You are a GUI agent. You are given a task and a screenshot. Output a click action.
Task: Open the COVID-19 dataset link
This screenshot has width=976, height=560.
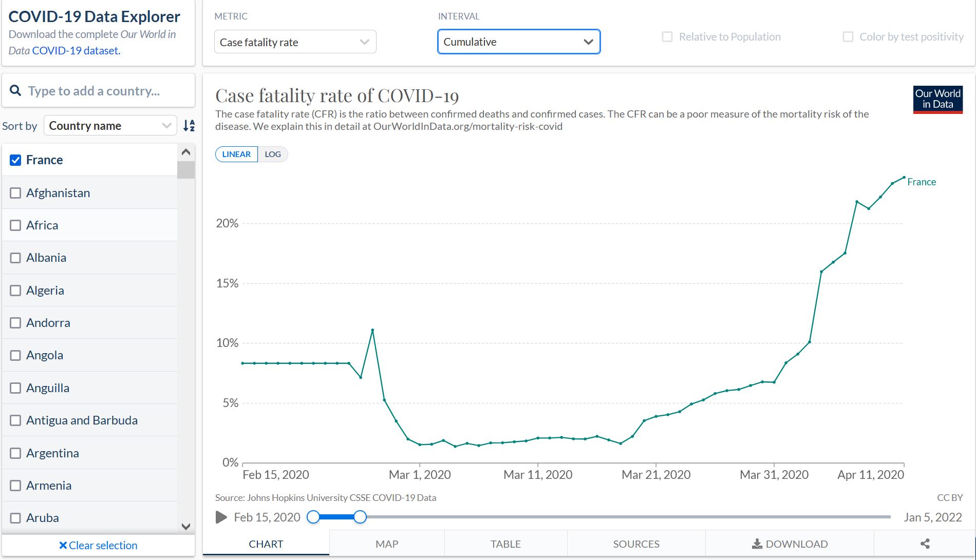76,50
